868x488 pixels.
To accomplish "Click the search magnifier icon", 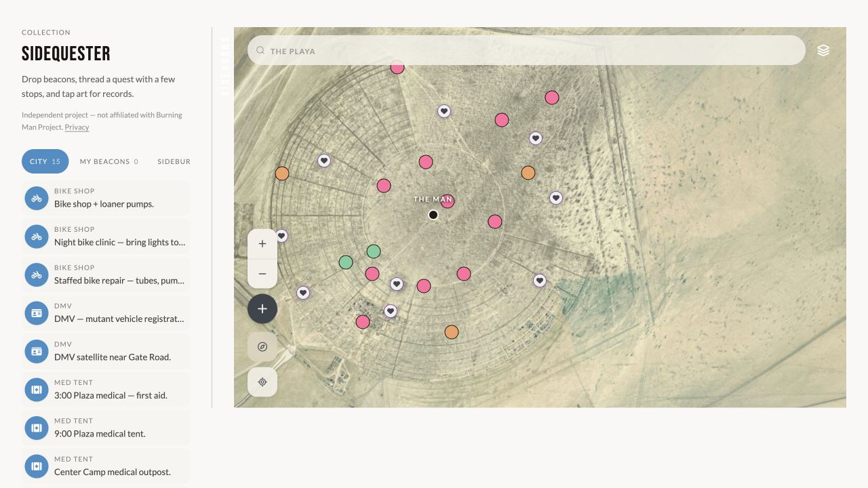I will 260,50.
